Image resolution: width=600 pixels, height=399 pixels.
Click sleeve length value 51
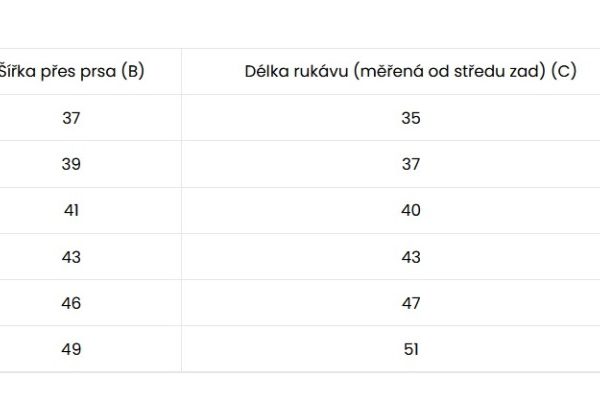(411, 349)
